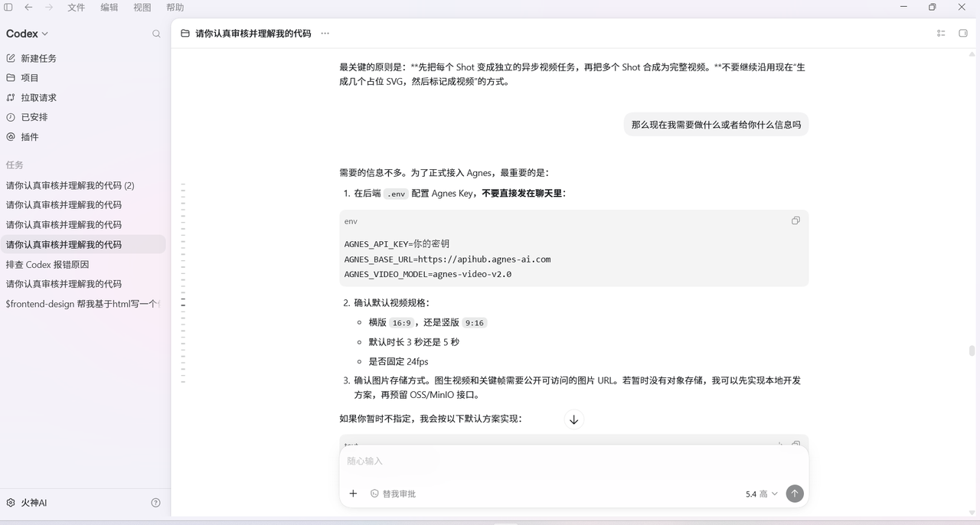Click the bold text 不要直接发在聊天里
The width and height of the screenshot is (980, 525).
point(523,194)
